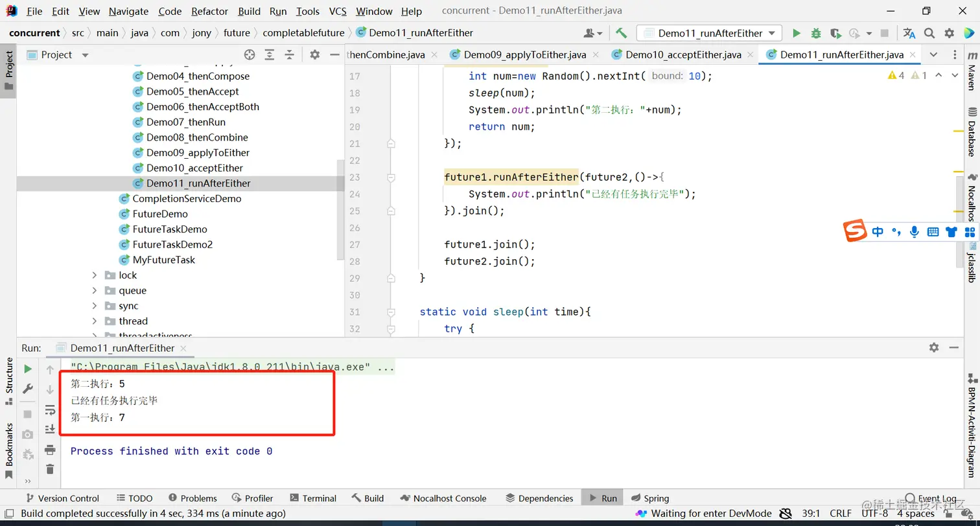This screenshot has height=526, width=980.
Task: Rerun program from Run panel sidebar
Action: [28, 369]
